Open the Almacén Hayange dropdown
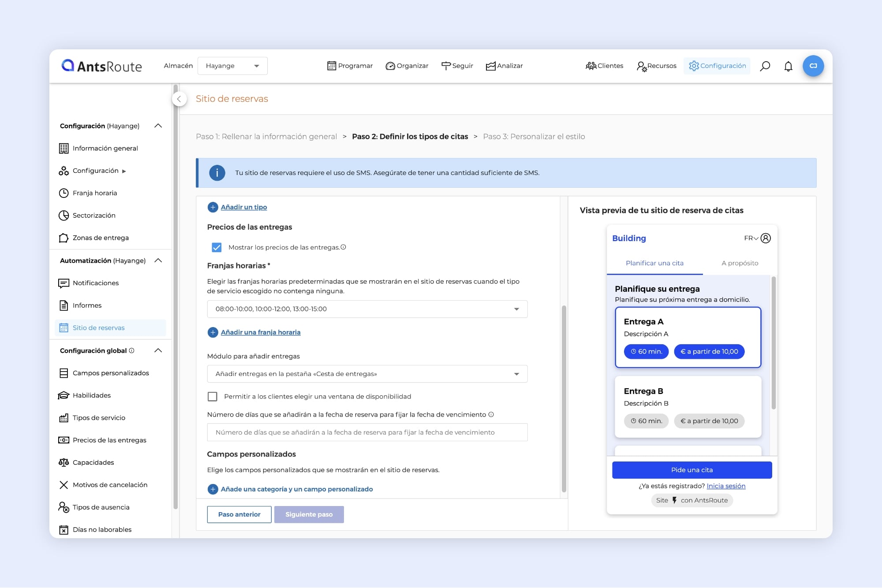Screen dimensions: 882x588 (x=232, y=66)
